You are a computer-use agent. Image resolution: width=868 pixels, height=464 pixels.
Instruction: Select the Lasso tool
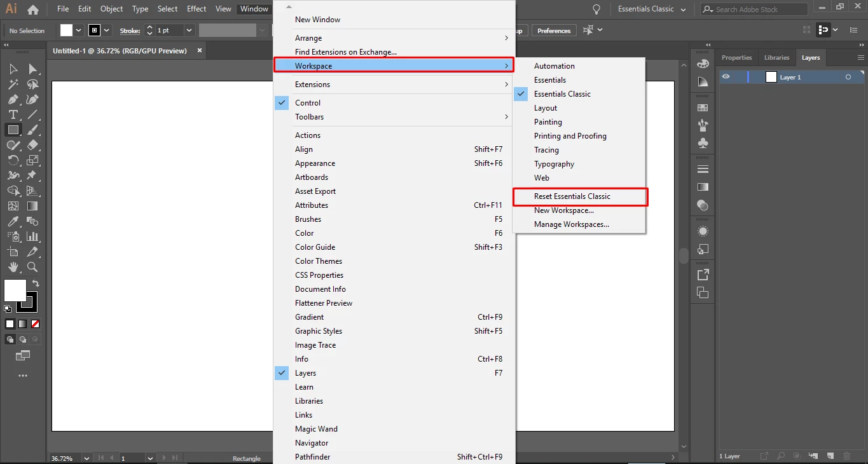tap(32, 84)
